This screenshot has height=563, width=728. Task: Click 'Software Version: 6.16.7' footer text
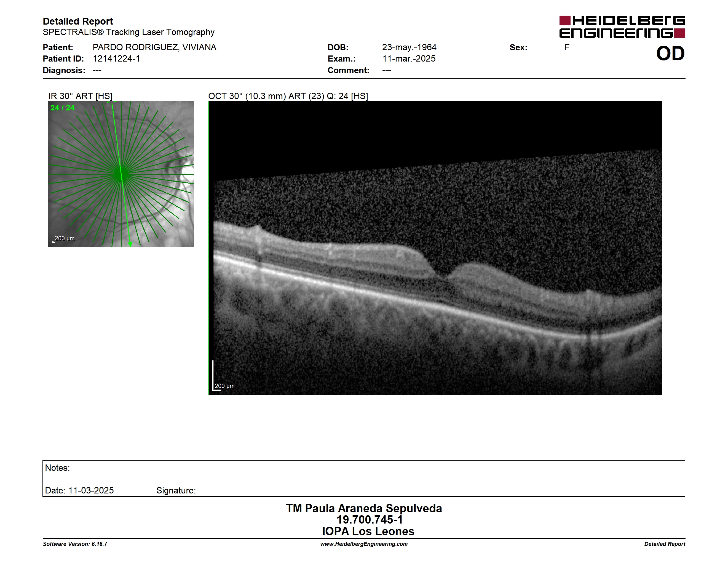[x=75, y=544]
